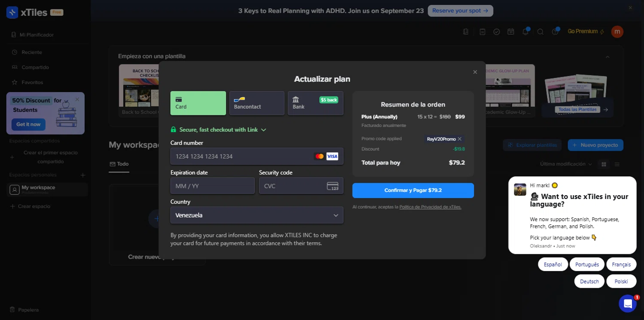Select the Card payment method
This screenshot has width=644, height=320.
(198, 103)
